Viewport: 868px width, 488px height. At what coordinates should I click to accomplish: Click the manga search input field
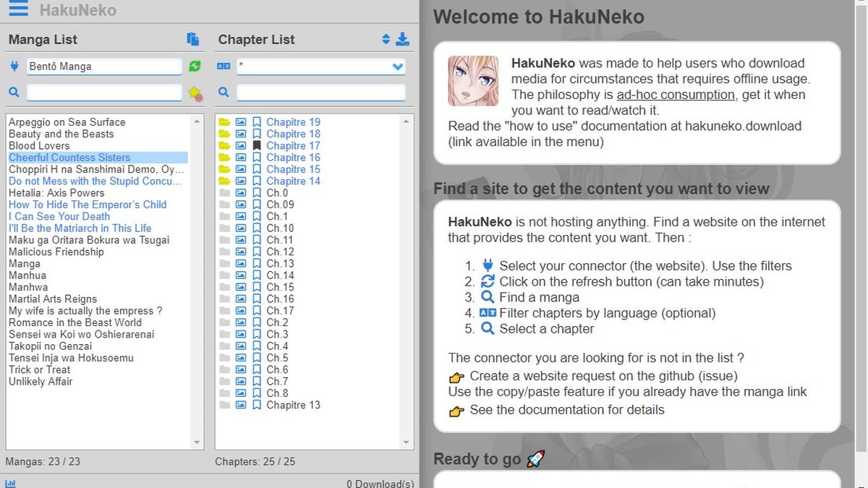(x=104, y=93)
